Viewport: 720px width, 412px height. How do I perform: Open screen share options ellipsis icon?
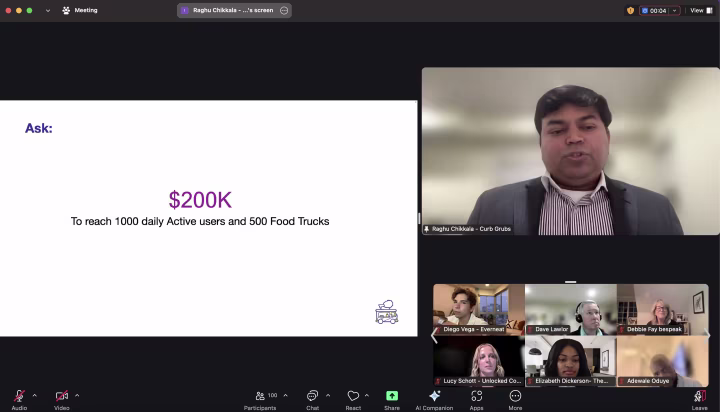pos(284,10)
